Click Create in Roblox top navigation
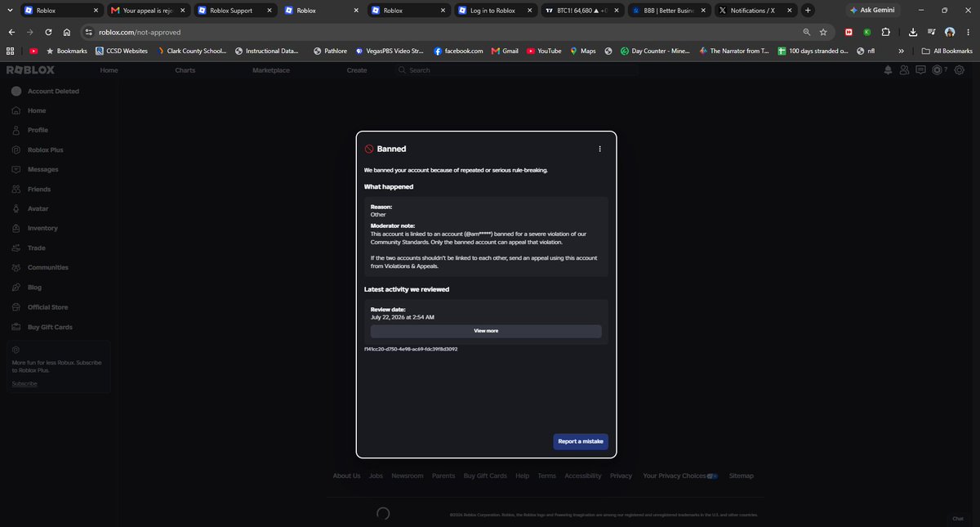The height and width of the screenshot is (527, 980). [x=357, y=70]
